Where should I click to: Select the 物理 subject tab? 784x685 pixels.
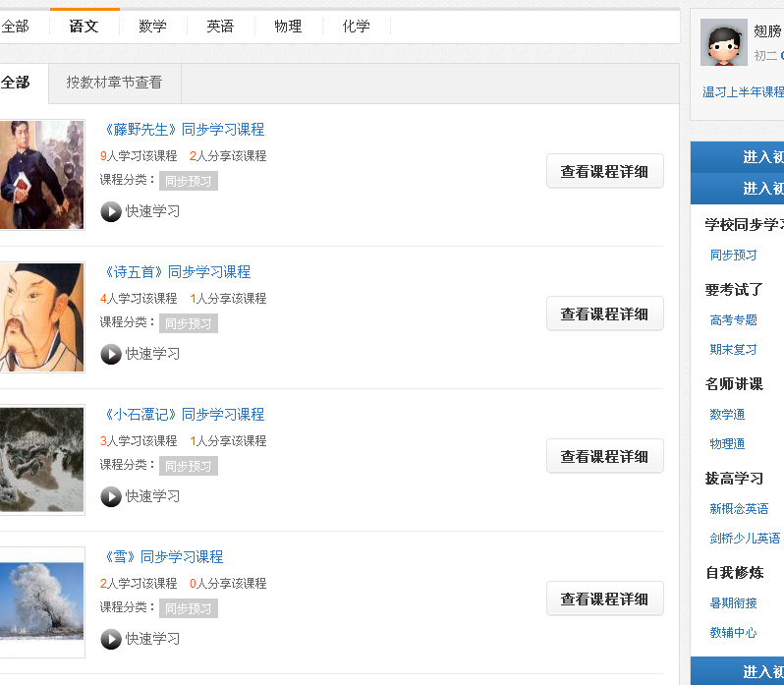(288, 27)
